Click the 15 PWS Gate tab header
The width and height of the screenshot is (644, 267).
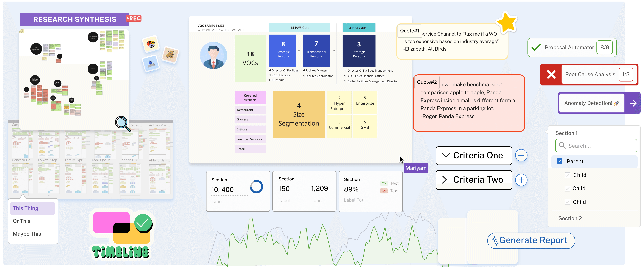[299, 28]
